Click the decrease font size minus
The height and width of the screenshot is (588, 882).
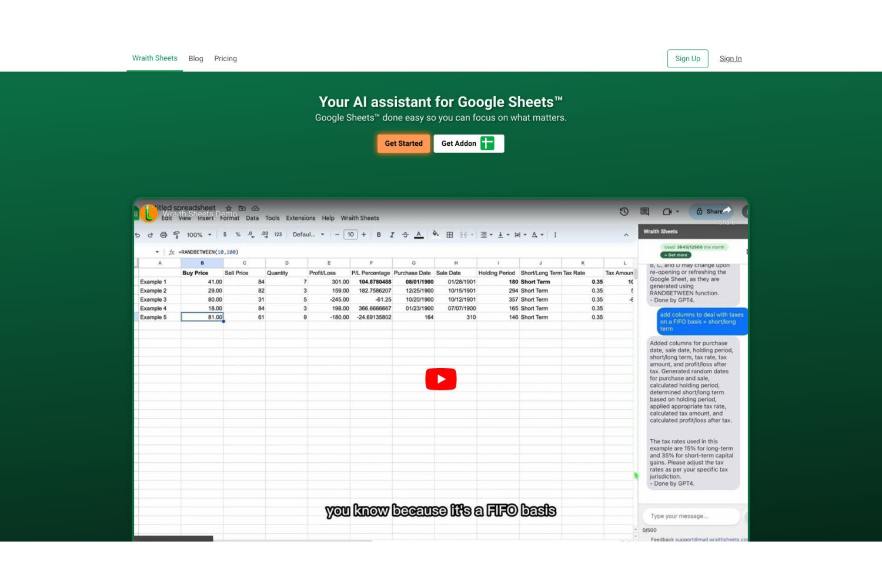click(337, 235)
